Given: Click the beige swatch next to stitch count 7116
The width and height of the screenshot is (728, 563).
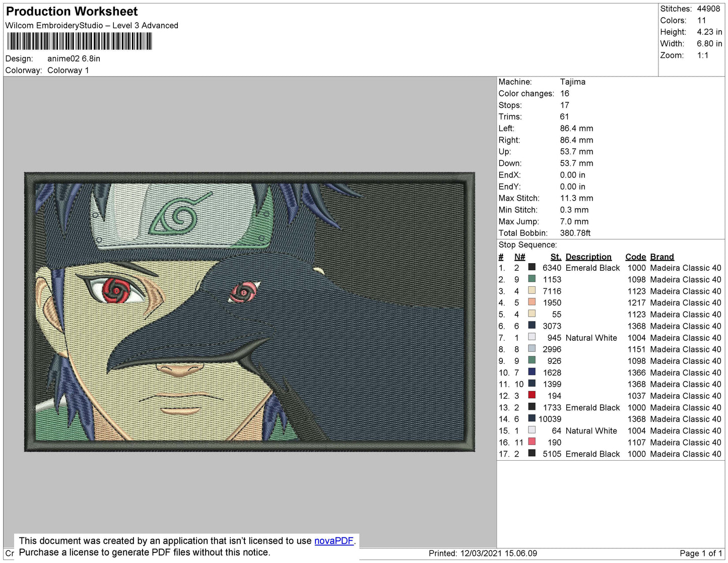Looking at the screenshot, I should click(532, 291).
